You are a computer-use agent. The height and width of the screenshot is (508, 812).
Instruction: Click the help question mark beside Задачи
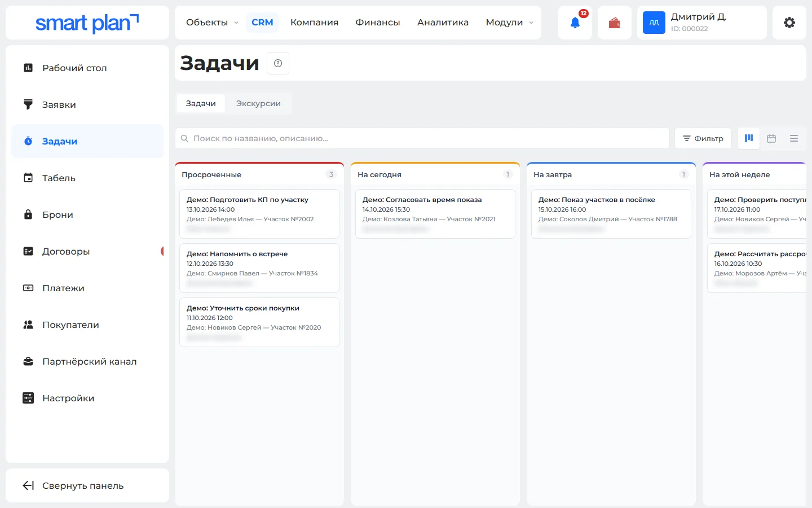coord(278,63)
